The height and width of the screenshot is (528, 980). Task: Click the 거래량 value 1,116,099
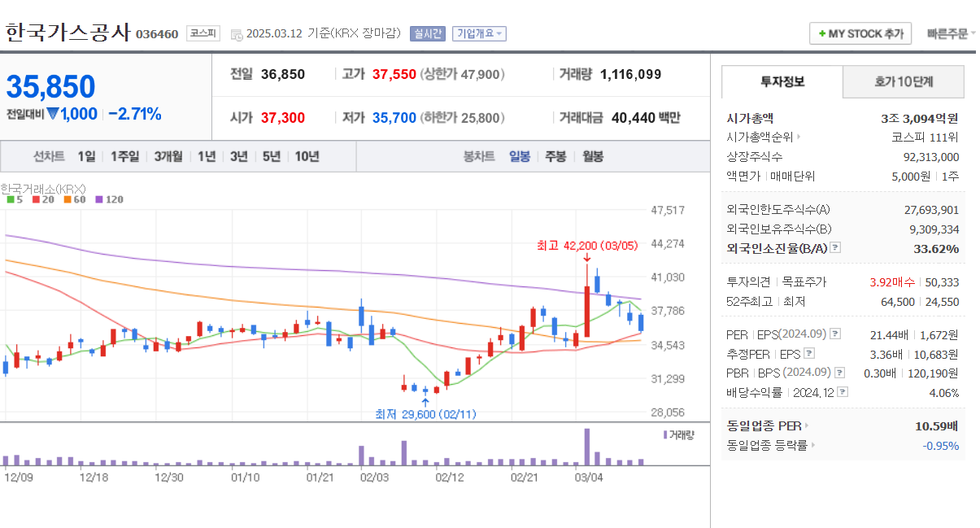pos(631,74)
